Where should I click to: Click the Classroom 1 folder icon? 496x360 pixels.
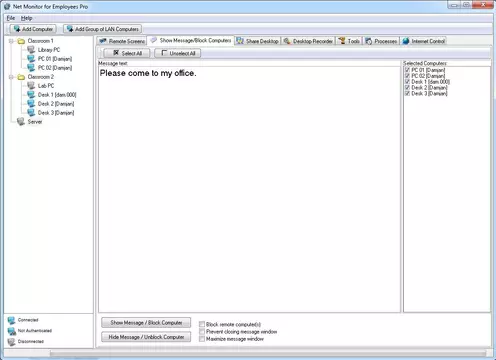pyautogui.click(x=21, y=41)
